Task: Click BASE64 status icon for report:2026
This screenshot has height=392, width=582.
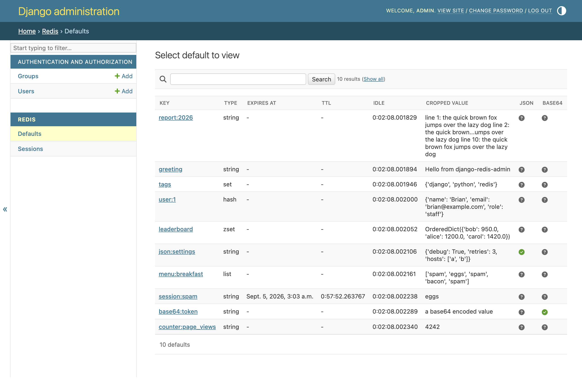Action: tap(545, 118)
